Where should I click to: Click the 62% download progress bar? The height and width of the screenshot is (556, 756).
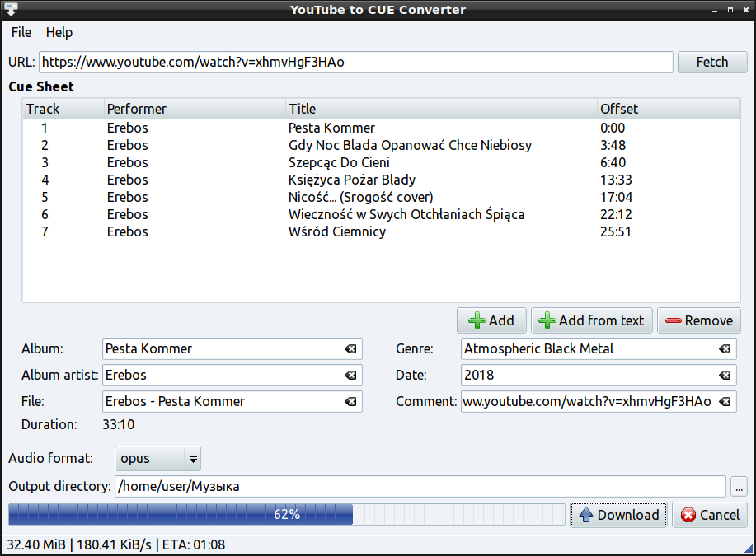286,515
